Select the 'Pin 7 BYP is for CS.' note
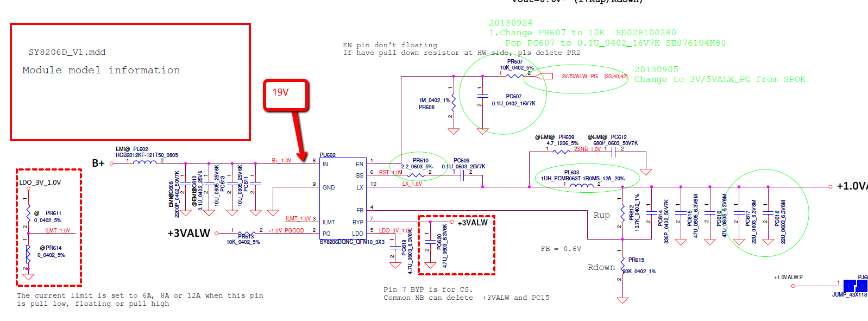 pyautogui.click(x=428, y=289)
